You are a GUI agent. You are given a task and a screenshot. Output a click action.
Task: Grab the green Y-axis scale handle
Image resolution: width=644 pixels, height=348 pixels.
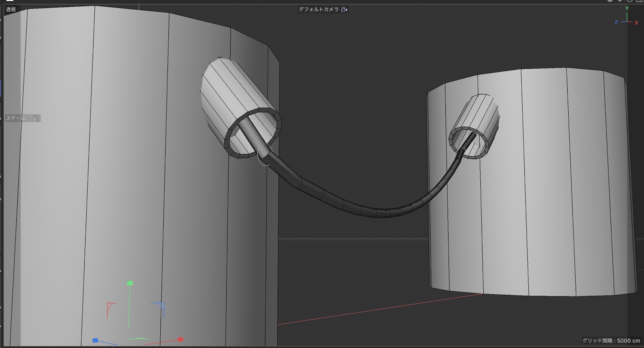click(130, 283)
